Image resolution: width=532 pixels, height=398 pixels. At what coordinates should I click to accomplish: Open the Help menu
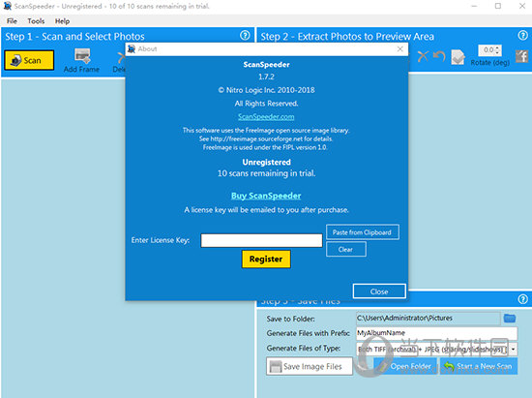coord(63,21)
